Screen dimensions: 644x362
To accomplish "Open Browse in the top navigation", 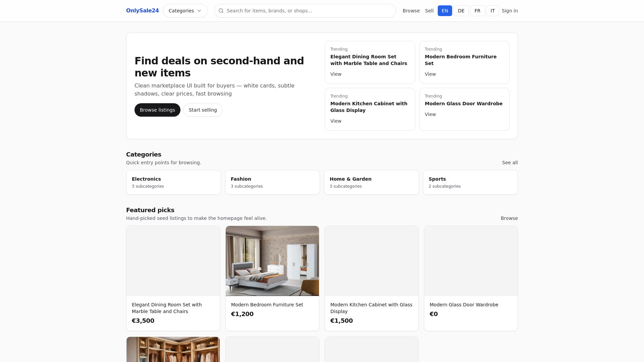I will pos(411,11).
